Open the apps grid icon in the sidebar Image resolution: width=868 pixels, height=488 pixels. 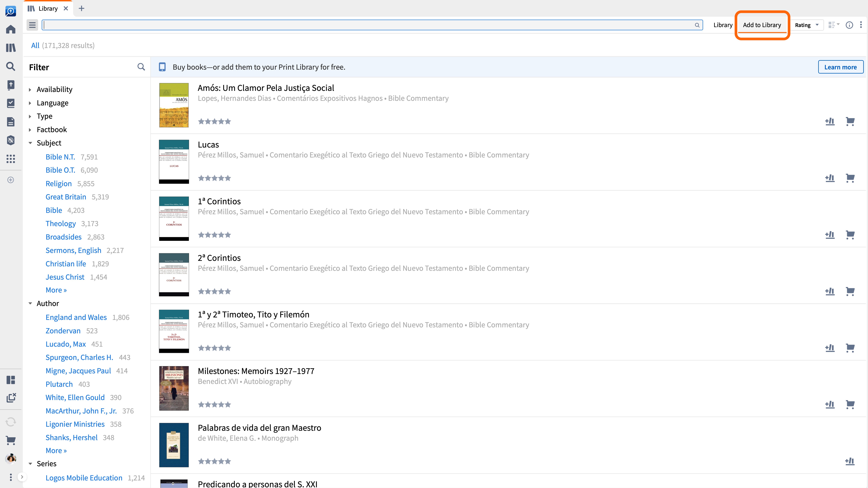point(11,159)
